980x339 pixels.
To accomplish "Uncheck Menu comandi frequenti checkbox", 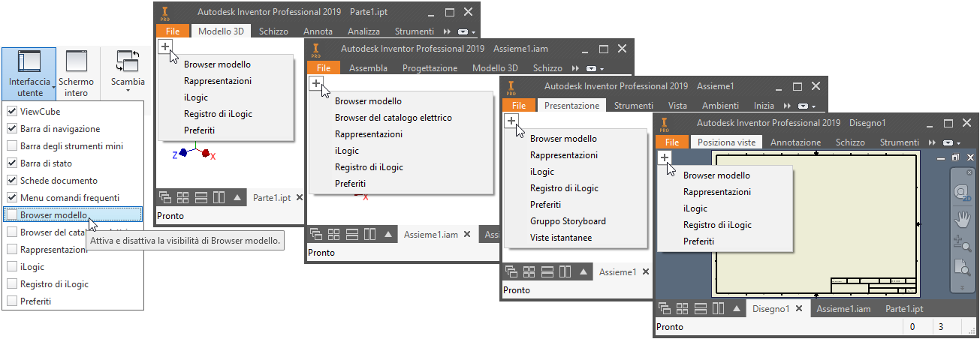I will 11,198.
